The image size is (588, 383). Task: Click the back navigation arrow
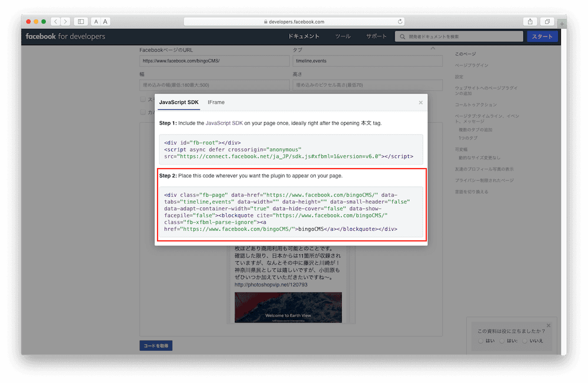(56, 21)
